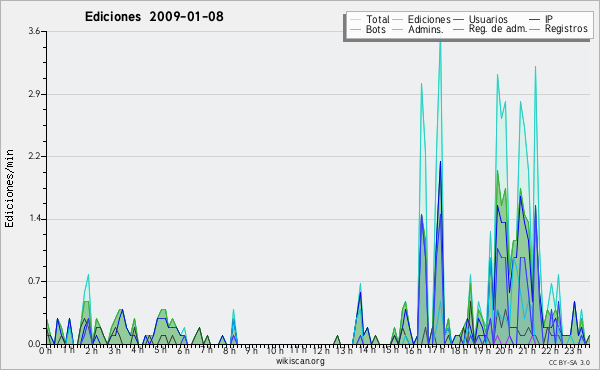600x370 pixels.
Task: Click the magenta Reg. de adm. line swatch
Action: tap(458, 29)
